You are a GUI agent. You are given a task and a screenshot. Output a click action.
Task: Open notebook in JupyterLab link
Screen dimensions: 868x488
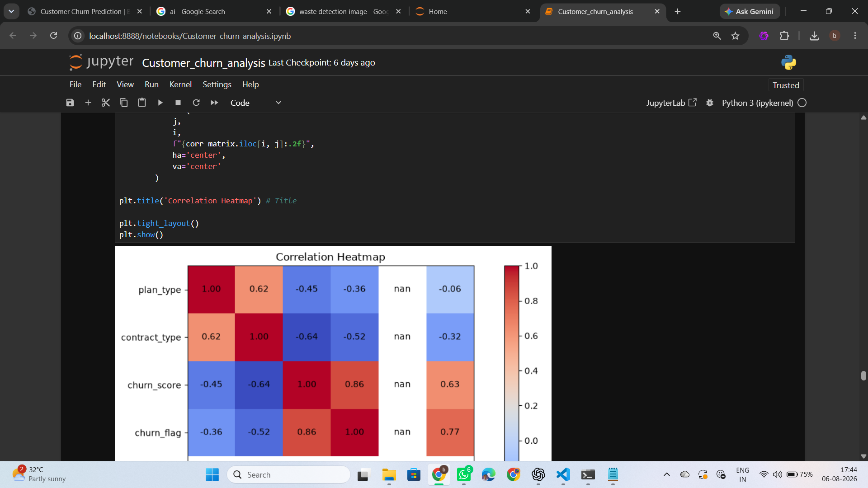click(x=671, y=103)
